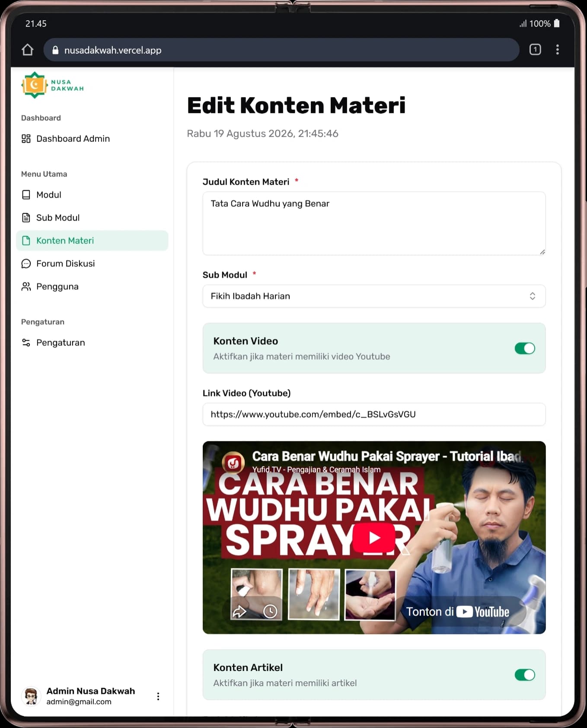Viewport: 587px width, 728px height.
Task: Click the Link Video (Youtube) input field
Action: click(x=374, y=415)
